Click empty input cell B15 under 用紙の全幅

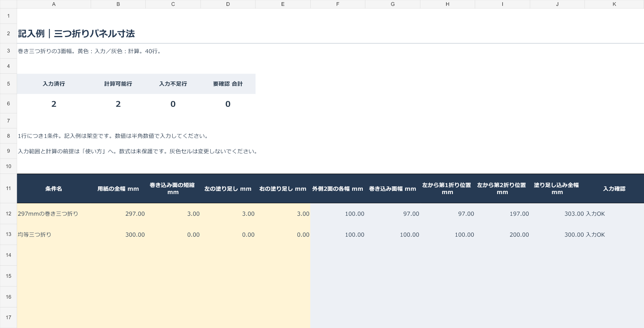pyautogui.click(x=118, y=276)
